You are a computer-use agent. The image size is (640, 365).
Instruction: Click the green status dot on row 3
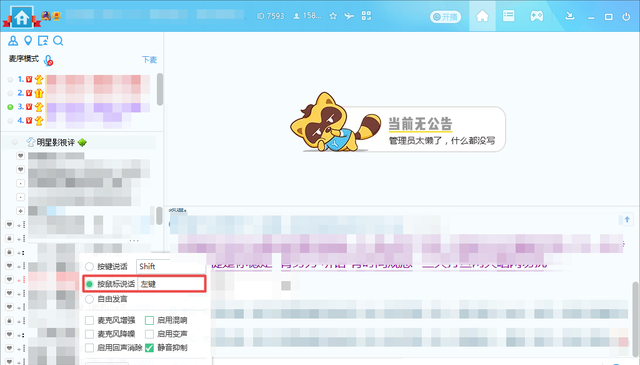pyautogui.click(x=10, y=107)
